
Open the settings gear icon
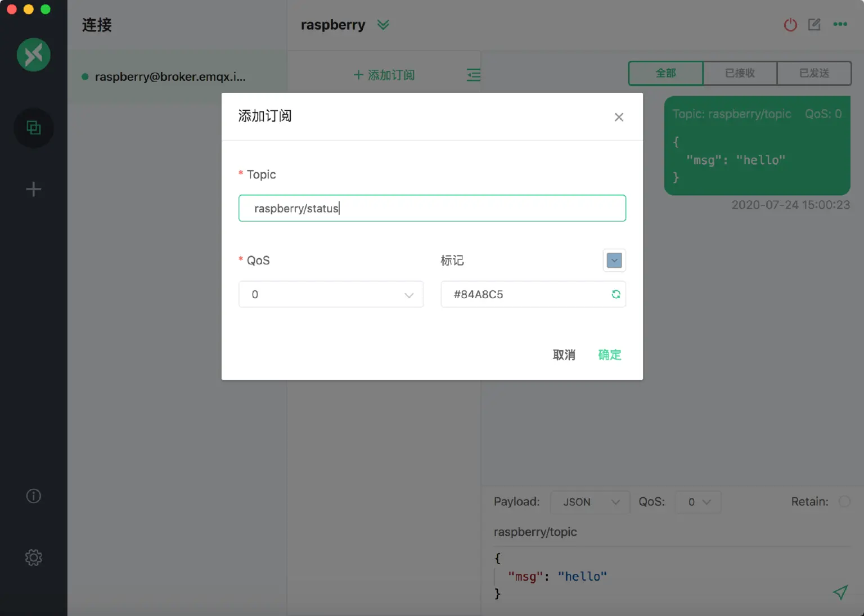(34, 557)
